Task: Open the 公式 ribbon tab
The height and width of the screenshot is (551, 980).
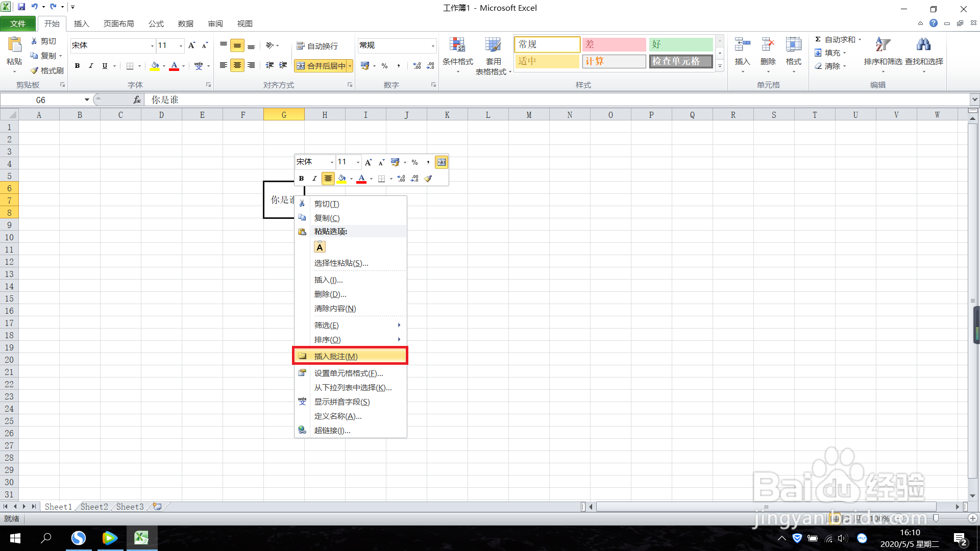Action: [156, 23]
